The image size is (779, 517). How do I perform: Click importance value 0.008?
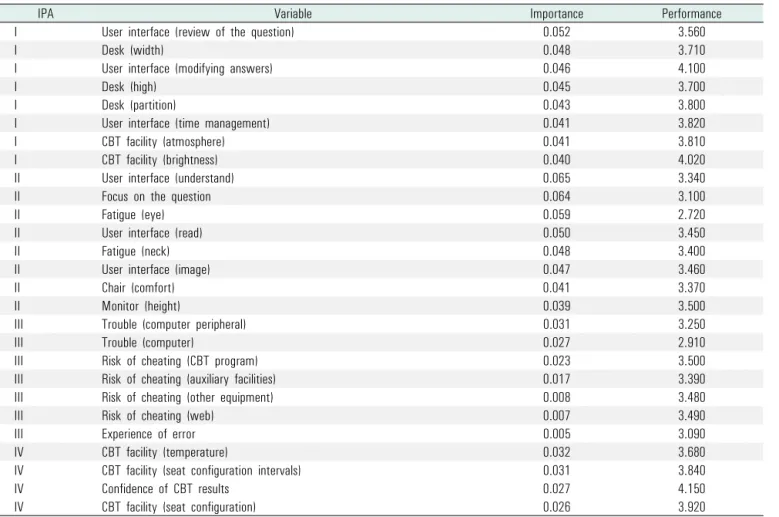pyautogui.click(x=556, y=398)
